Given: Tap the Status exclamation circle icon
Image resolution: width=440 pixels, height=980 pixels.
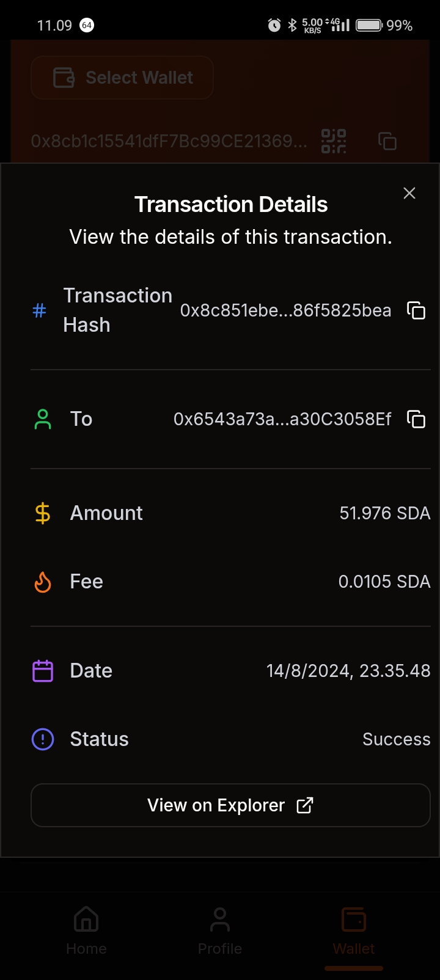Looking at the screenshot, I should pyautogui.click(x=43, y=739).
